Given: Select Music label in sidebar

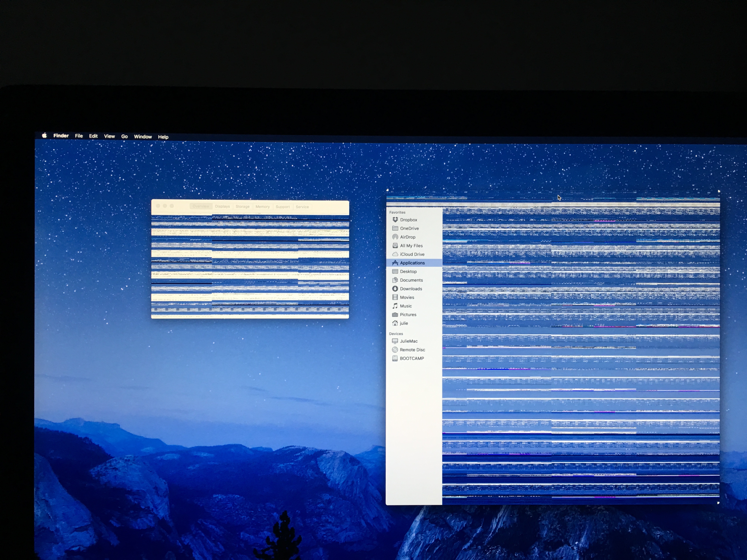Looking at the screenshot, I should point(406,306).
